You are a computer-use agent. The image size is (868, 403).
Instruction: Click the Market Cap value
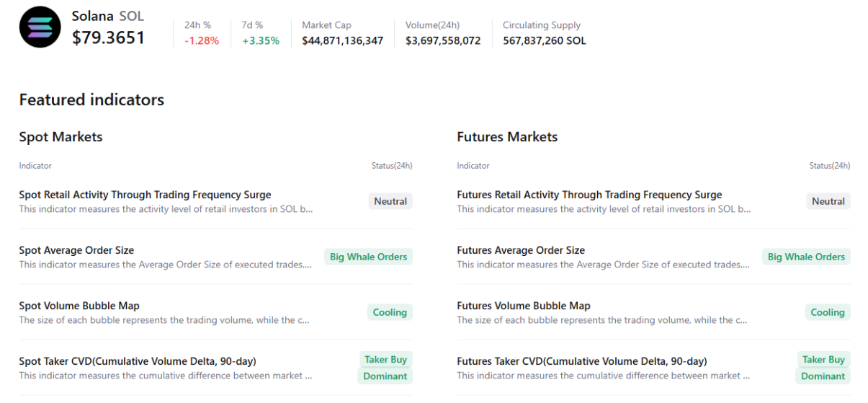pos(342,41)
